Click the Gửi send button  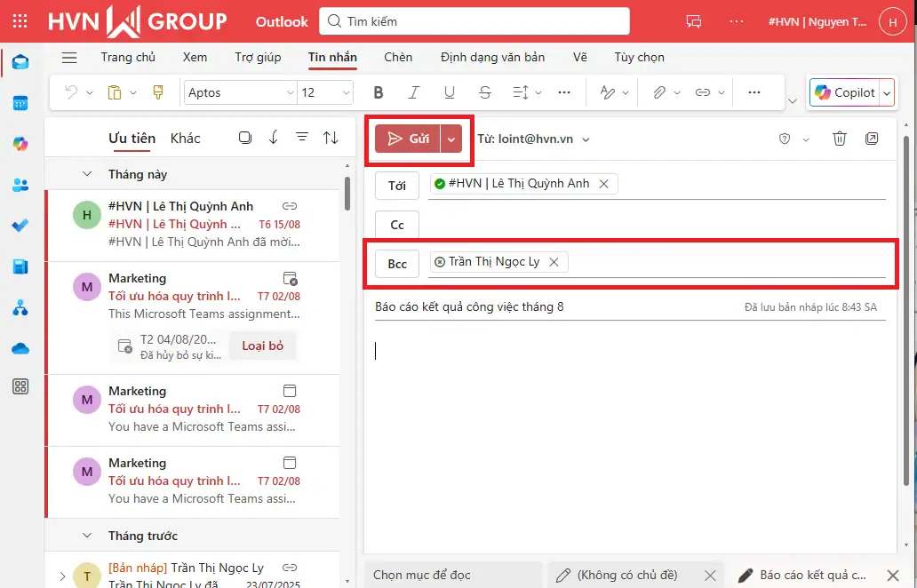tap(408, 139)
